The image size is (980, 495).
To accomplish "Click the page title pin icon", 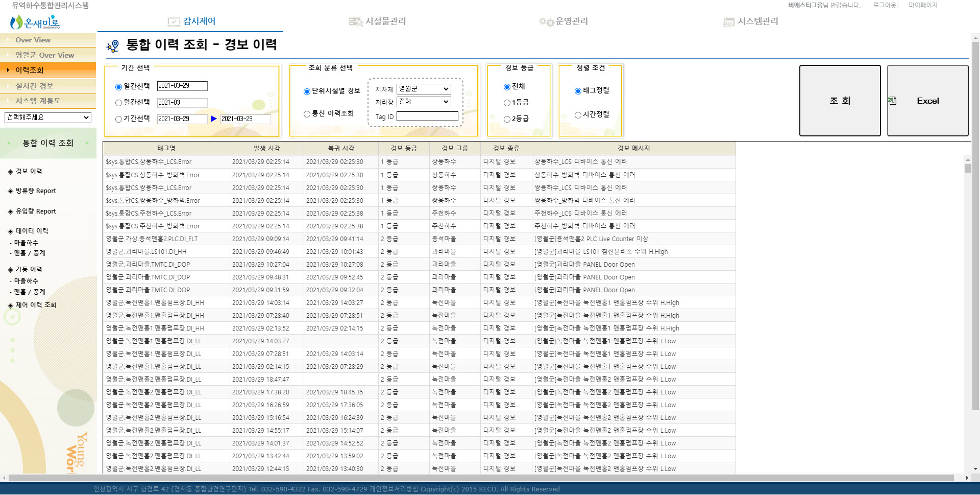I will [x=113, y=46].
